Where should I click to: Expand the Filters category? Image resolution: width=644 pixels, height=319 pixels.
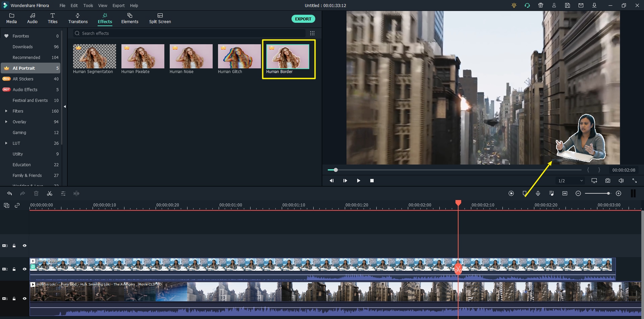coord(6,111)
